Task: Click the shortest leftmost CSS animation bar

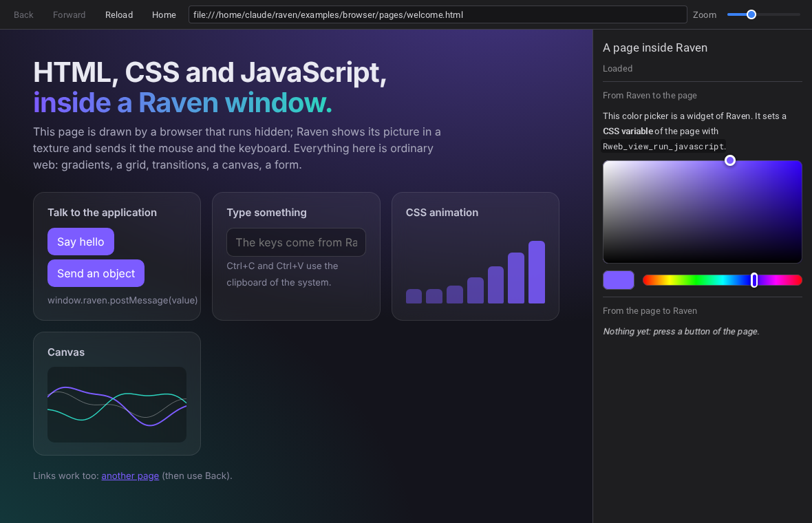Action: point(414,296)
